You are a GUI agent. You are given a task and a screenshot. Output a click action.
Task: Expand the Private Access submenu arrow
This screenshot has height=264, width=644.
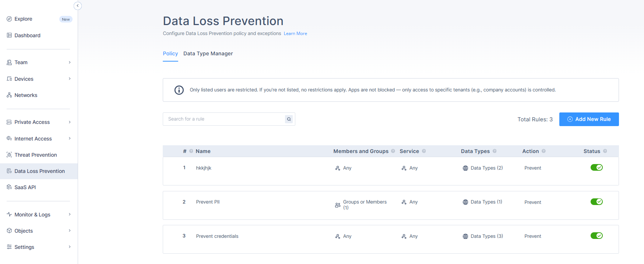pyautogui.click(x=70, y=122)
